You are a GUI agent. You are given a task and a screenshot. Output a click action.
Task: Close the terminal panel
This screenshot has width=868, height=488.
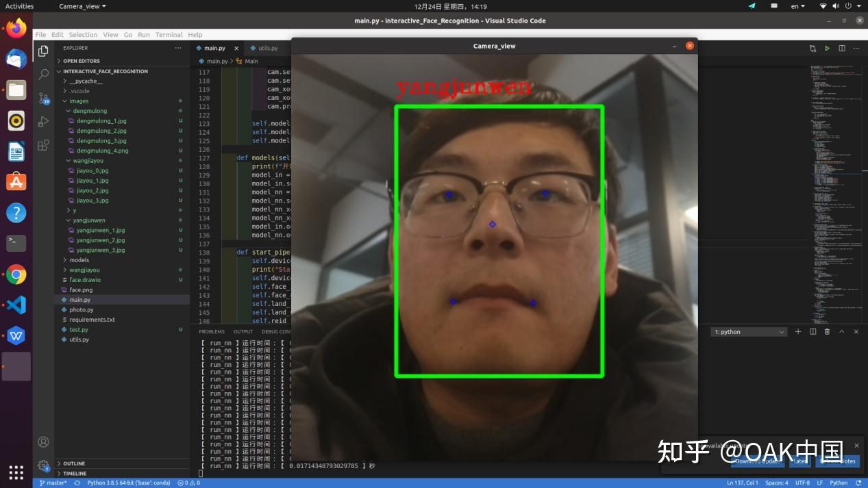(x=856, y=331)
